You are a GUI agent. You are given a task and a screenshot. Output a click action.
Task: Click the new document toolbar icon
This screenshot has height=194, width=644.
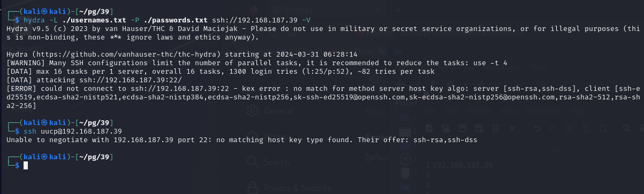(x=429, y=128)
